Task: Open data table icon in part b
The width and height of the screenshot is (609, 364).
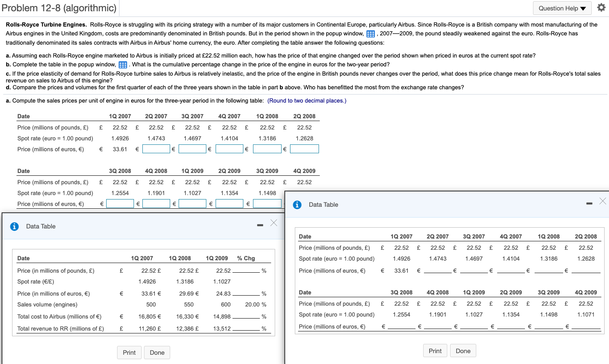Action: pyautogui.click(x=123, y=65)
